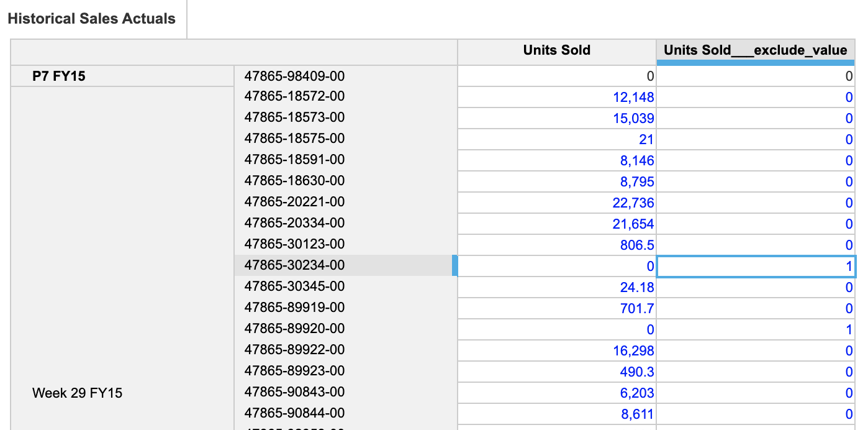Select item 47865-18573-00
Viewport: 868px width, 430px height.
[346, 118]
